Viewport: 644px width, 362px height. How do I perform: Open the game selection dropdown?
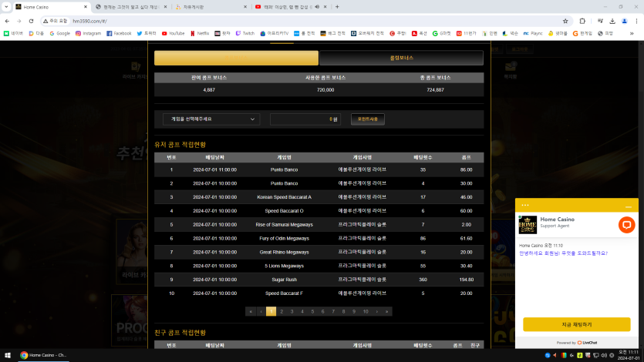(x=211, y=119)
